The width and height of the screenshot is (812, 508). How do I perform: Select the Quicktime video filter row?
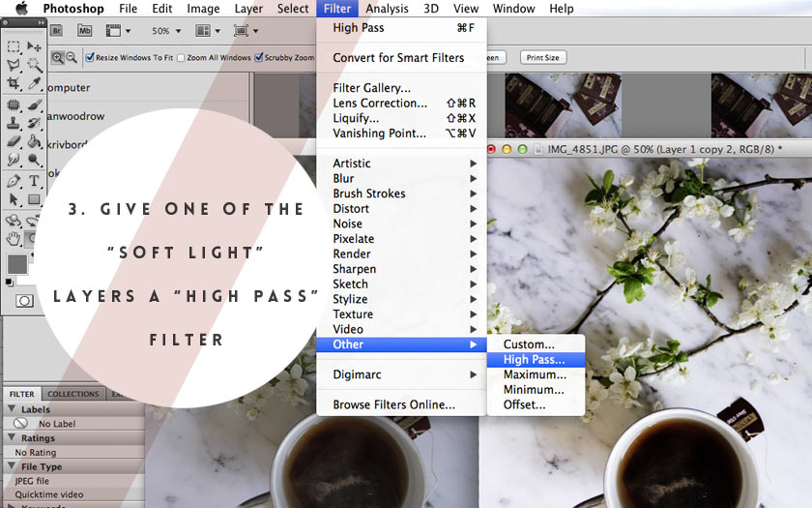[x=73, y=494]
